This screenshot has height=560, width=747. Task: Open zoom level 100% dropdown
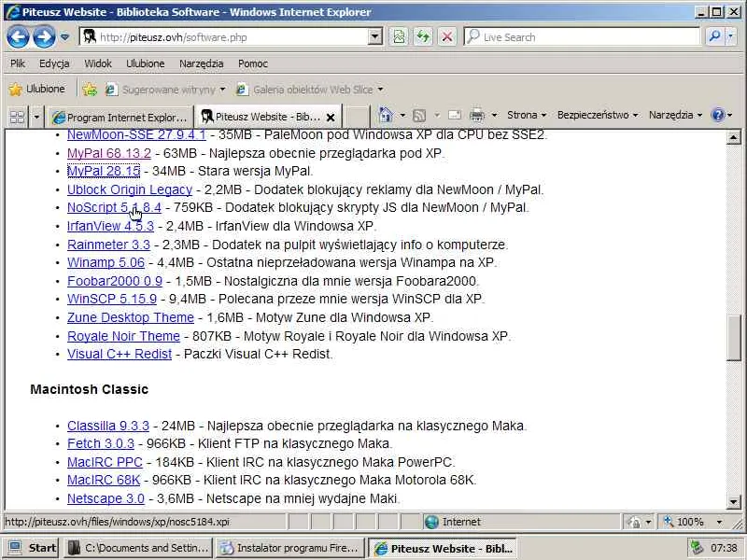(719, 523)
